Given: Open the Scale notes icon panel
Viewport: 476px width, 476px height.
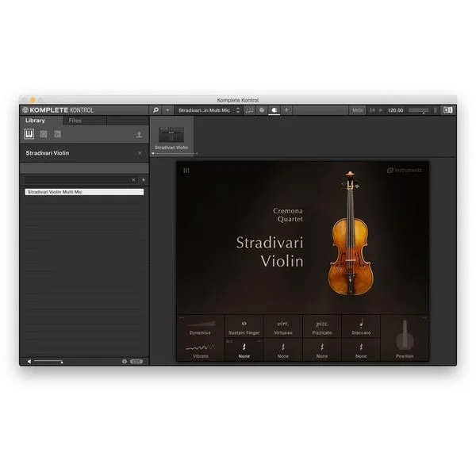Looking at the screenshot, I should pos(249,110).
